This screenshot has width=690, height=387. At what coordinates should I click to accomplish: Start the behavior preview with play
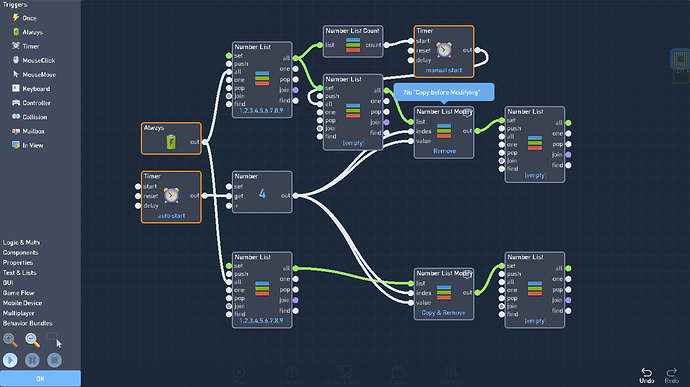click(x=10, y=360)
